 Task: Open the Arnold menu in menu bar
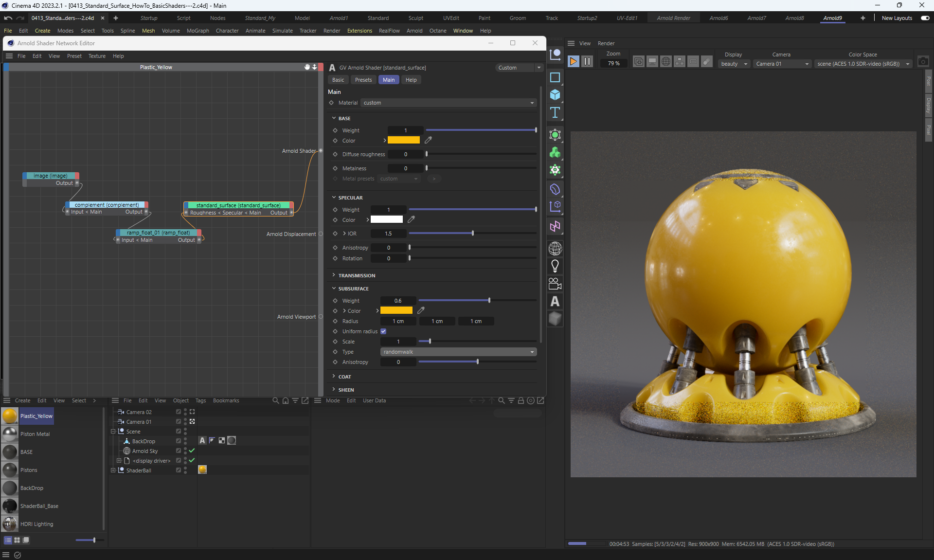(x=414, y=31)
